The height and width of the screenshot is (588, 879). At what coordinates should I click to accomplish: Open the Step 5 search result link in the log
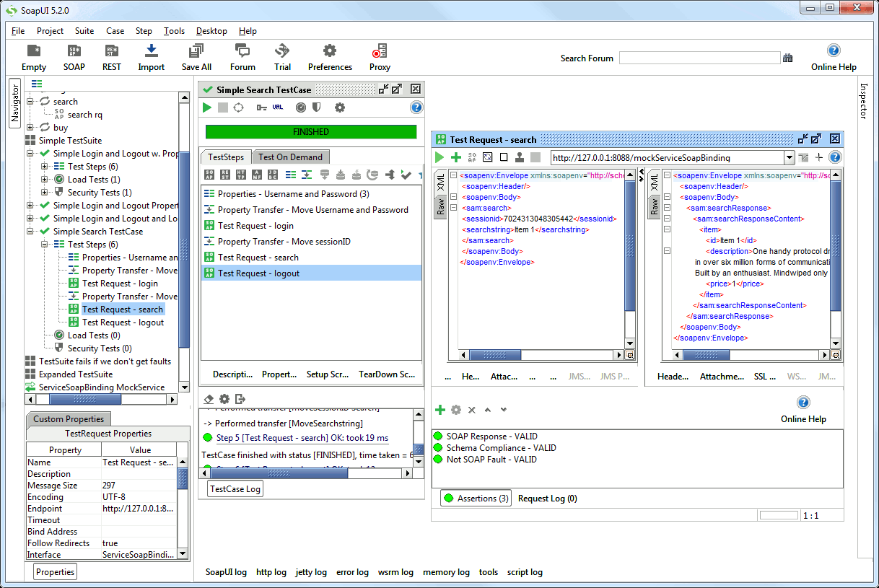pos(302,438)
